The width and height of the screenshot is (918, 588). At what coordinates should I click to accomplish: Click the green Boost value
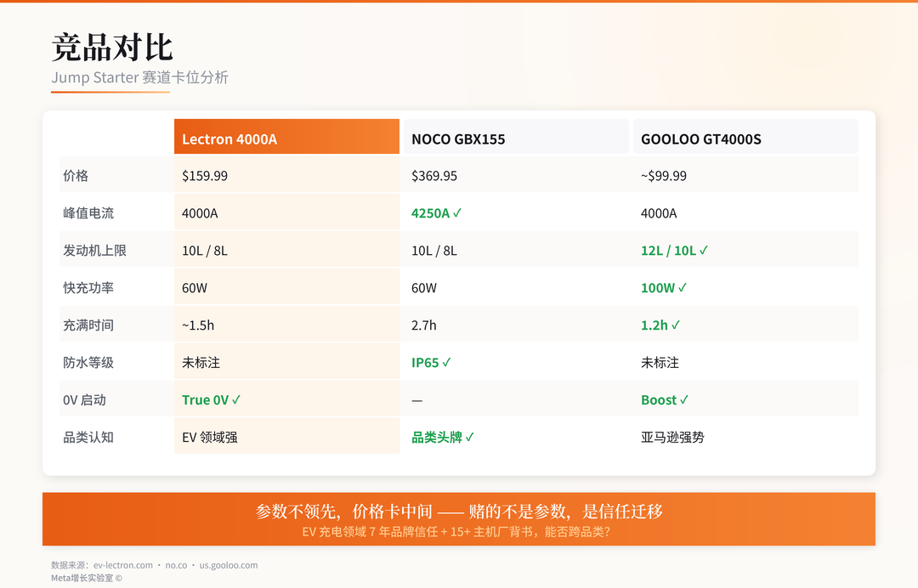tap(665, 400)
